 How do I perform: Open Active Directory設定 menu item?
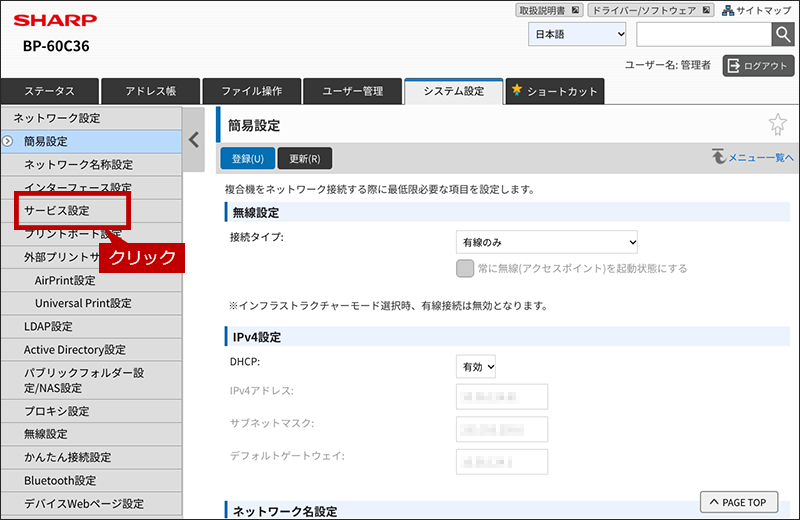91,350
